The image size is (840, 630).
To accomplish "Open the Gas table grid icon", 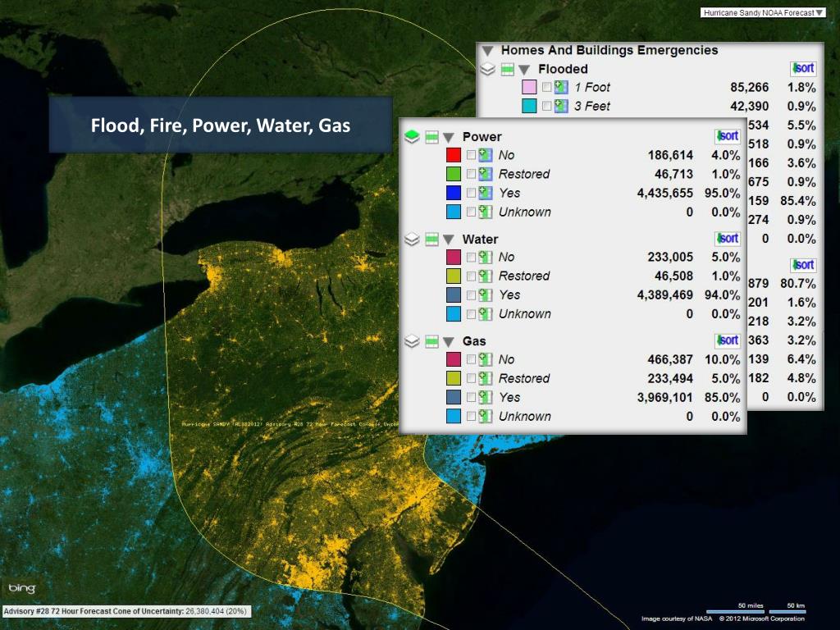I will (431, 341).
